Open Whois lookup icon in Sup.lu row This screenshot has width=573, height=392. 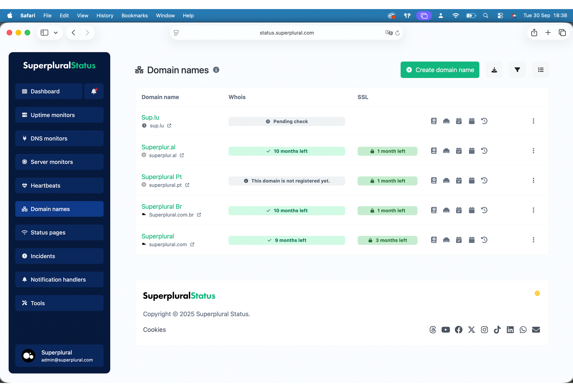[x=434, y=121]
